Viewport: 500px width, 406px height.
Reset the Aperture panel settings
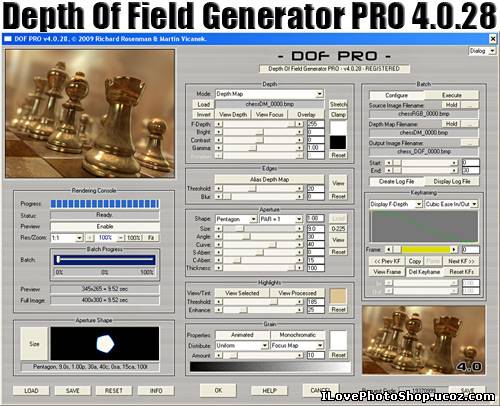[338, 252]
